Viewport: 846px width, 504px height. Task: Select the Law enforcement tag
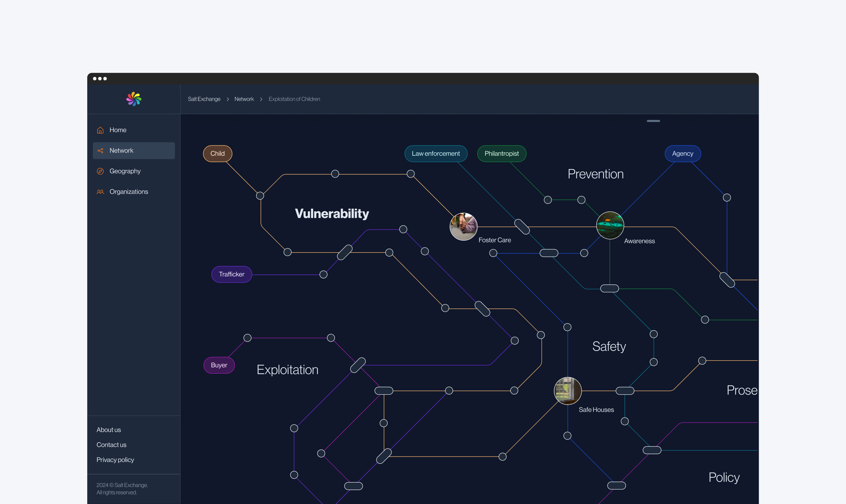pos(436,154)
